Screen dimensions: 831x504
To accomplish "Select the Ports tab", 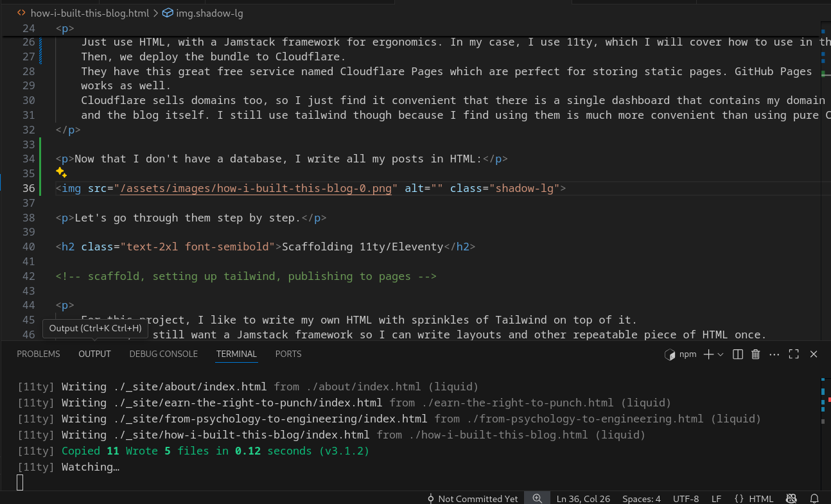I will (288, 354).
